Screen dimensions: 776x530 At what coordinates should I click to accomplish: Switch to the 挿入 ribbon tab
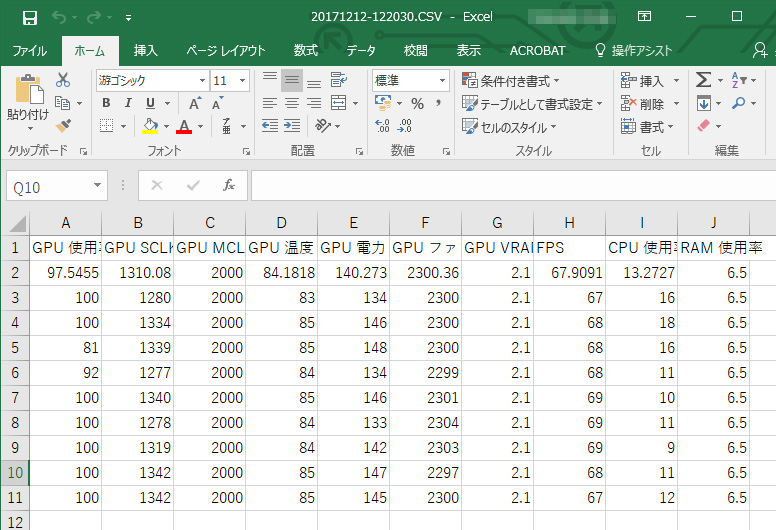tap(146, 51)
